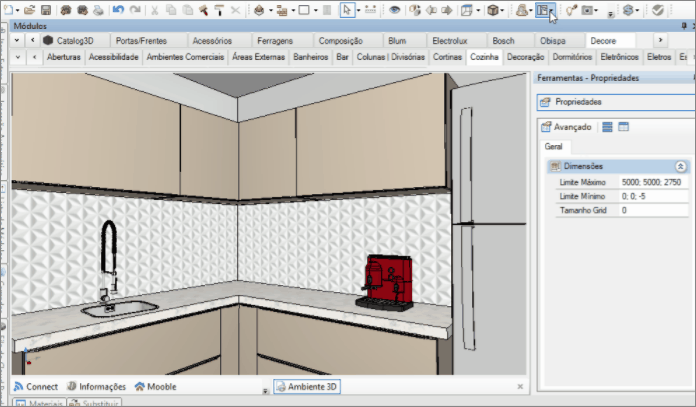Click the printer icon in toolbar
Image resolution: width=696 pixels, height=407 pixels.
click(x=99, y=10)
